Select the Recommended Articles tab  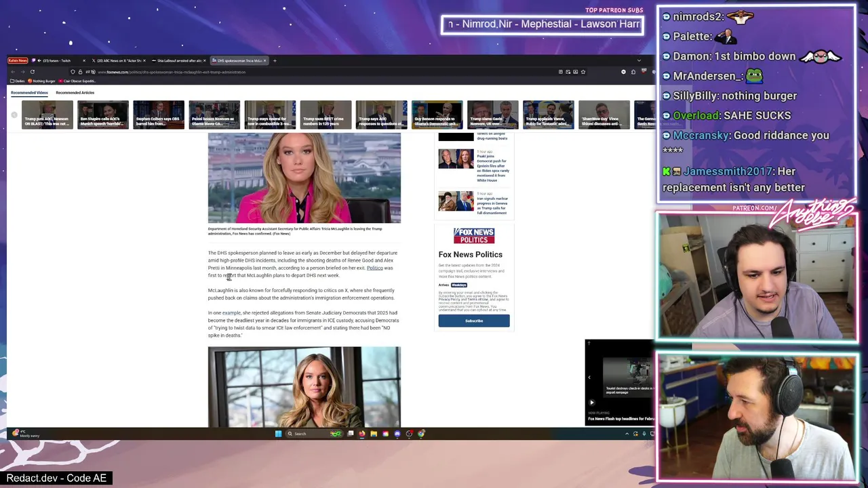click(75, 93)
